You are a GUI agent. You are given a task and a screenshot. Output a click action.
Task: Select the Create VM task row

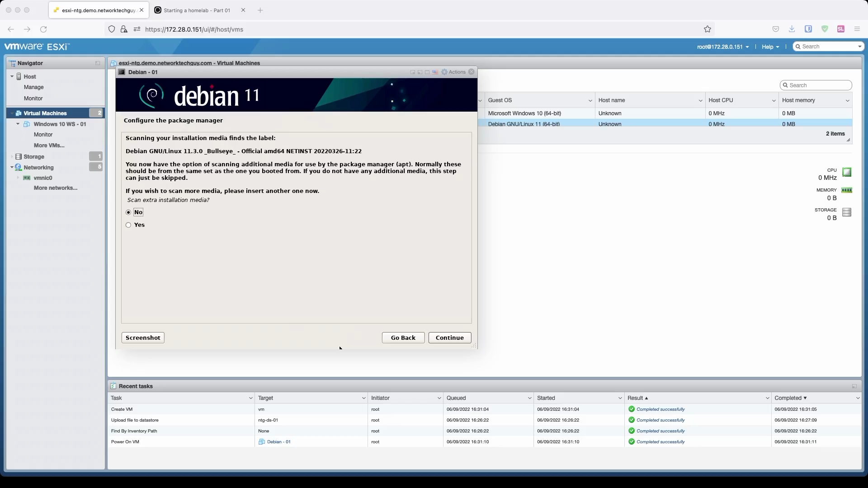485,409
